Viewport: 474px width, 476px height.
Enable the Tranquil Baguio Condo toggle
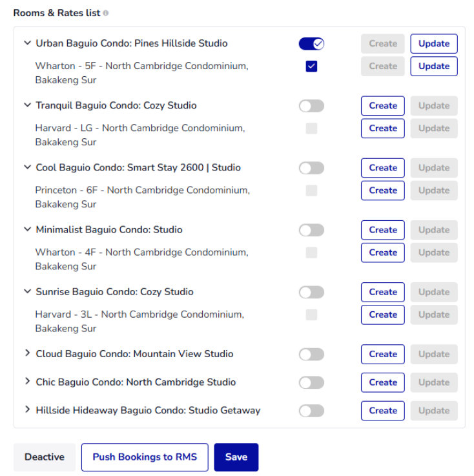[311, 106]
